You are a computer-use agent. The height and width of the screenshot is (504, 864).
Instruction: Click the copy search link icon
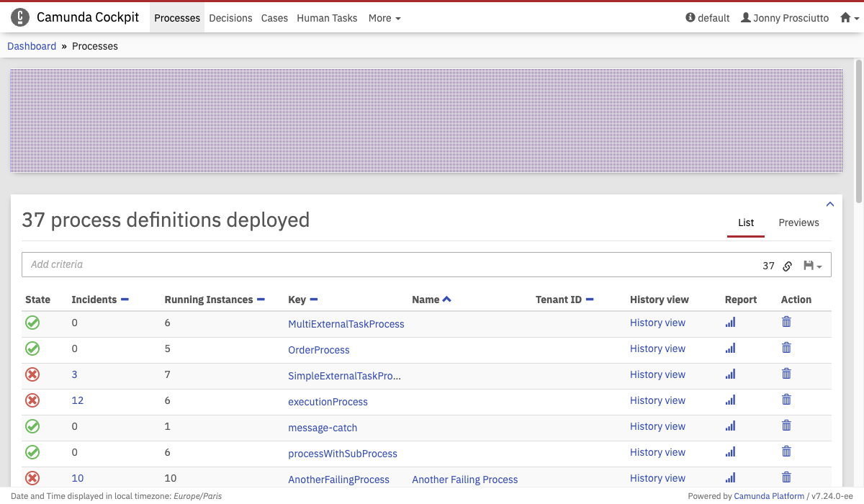point(788,266)
